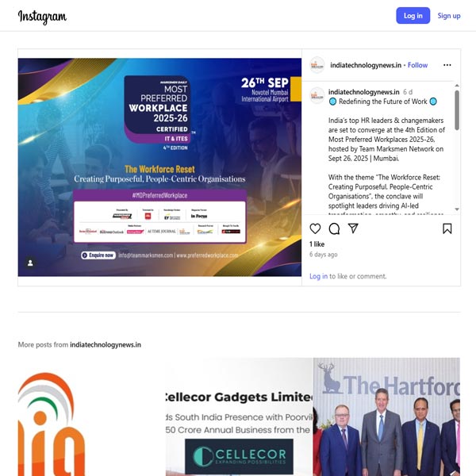Image resolution: width=476 pixels, height=476 pixels.
Task: Open indiatechnologynews.in username in post header
Action: 366,65
